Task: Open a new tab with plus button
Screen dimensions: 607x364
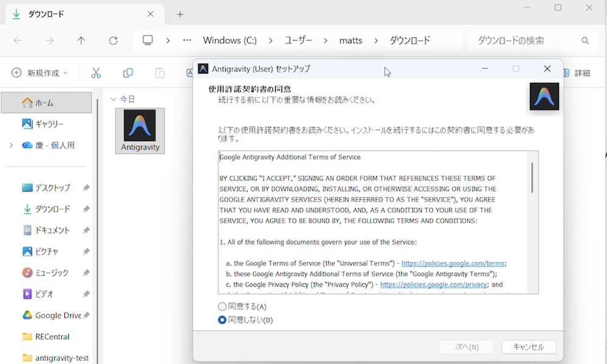Action: [x=180, y=14]
